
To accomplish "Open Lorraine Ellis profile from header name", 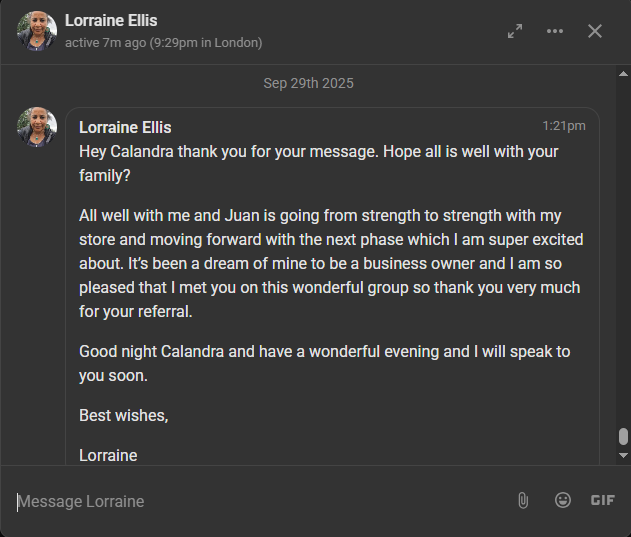I will [111, 20].
